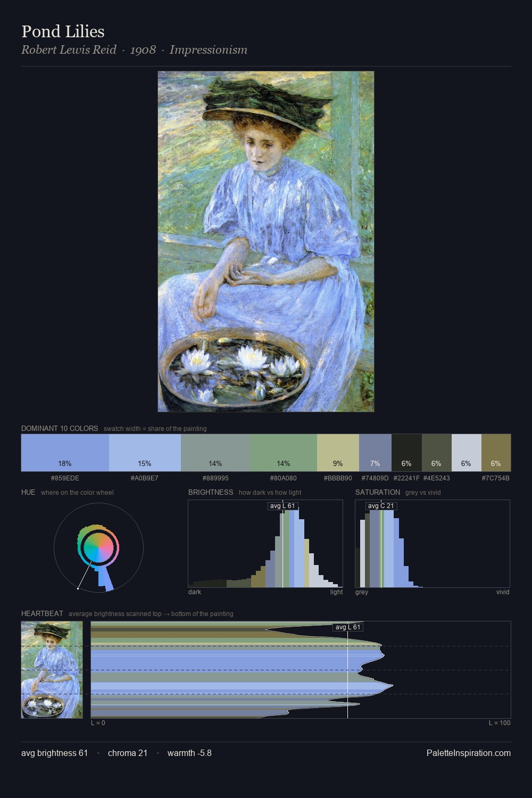Click the #7C754B hex label
Viewport: 532px width, 798px height.
tap(496, 478)
